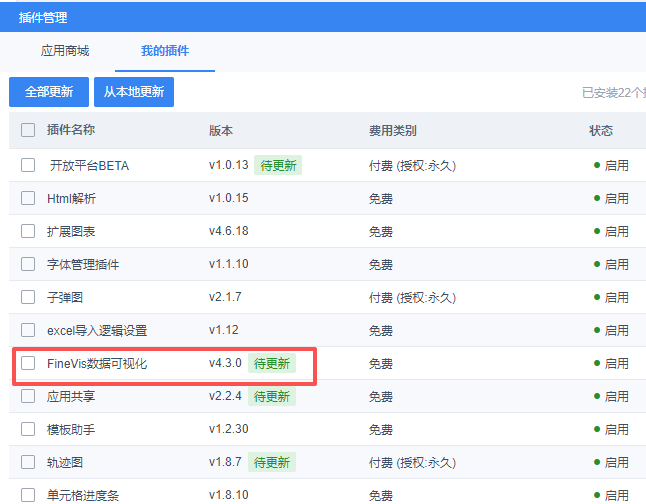Switch to the 应用商城 tab
Screen dimensions: 646x504
coord(65,51)
